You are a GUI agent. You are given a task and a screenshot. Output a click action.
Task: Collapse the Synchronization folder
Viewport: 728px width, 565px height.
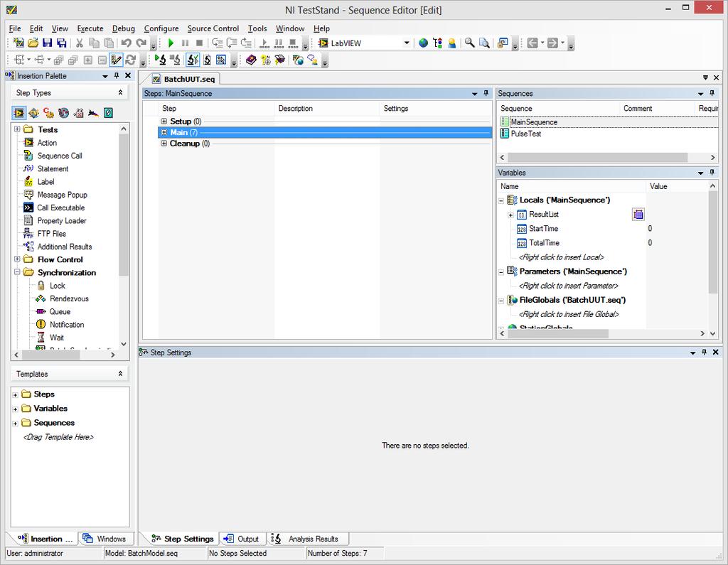tap(17, 272)
